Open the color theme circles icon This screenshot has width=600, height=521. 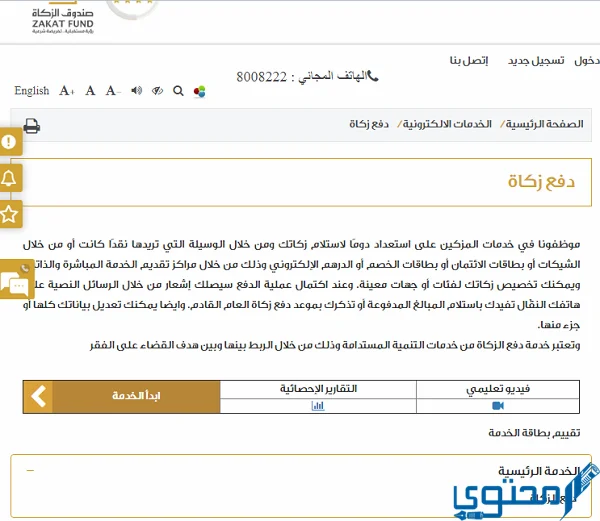[199, 91]
